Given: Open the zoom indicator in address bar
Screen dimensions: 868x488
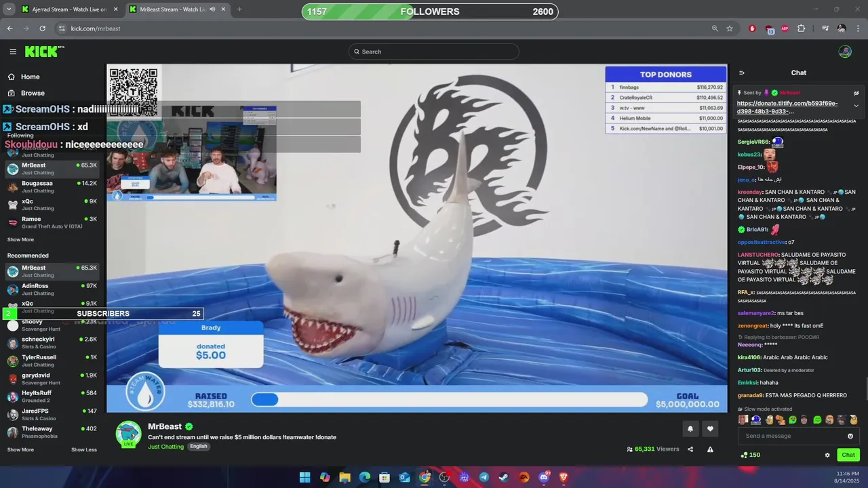Looking at the screenshot, I should tap(715, 28).
